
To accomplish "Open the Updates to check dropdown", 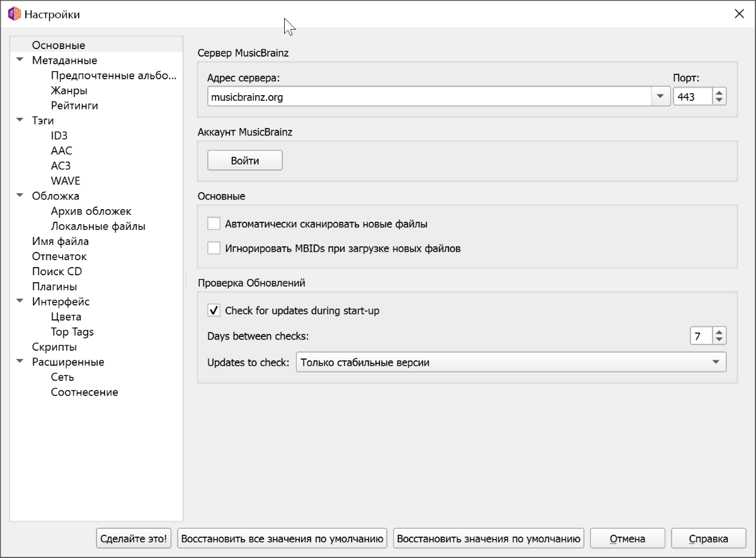I will pyautogui.click(x=511, y=362).
